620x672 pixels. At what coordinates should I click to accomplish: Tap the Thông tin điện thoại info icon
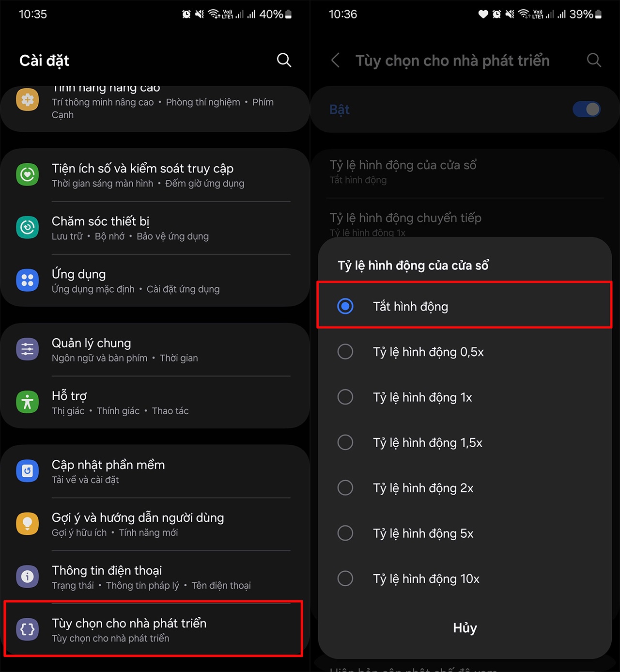[x=28, y=577]
